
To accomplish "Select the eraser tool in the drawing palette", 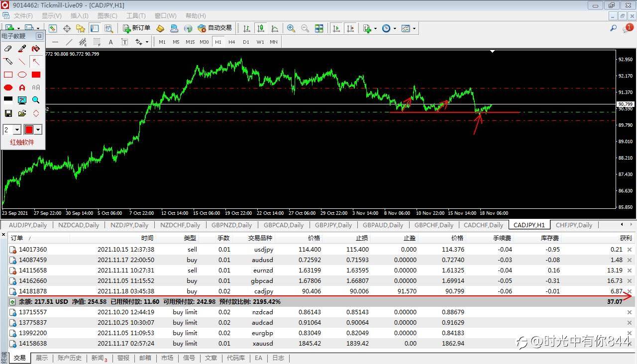I will click(x=8, y=49).
